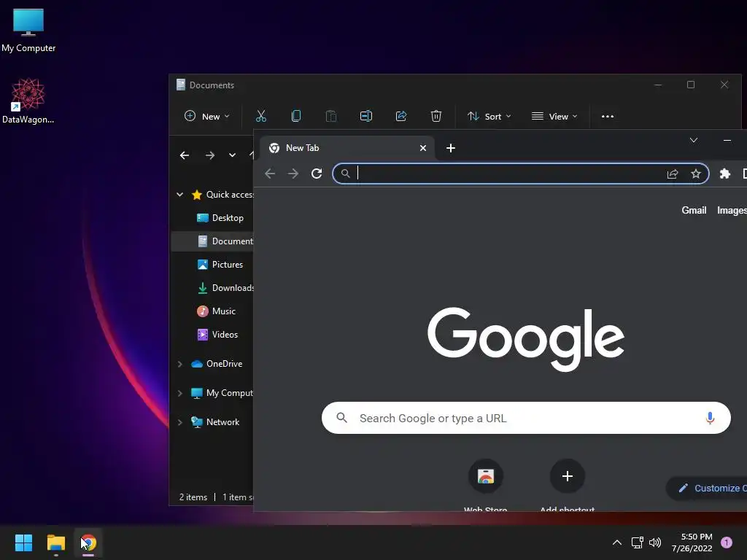Click share this page icon in address bar

672,174
